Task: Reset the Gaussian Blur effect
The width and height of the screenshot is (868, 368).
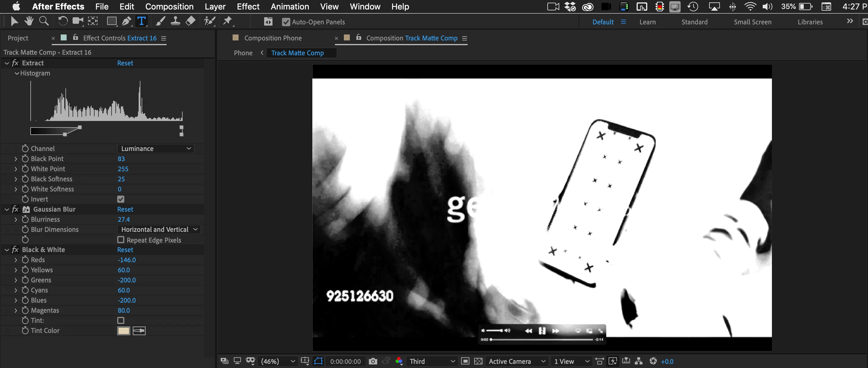Action: tap(125, 209)
